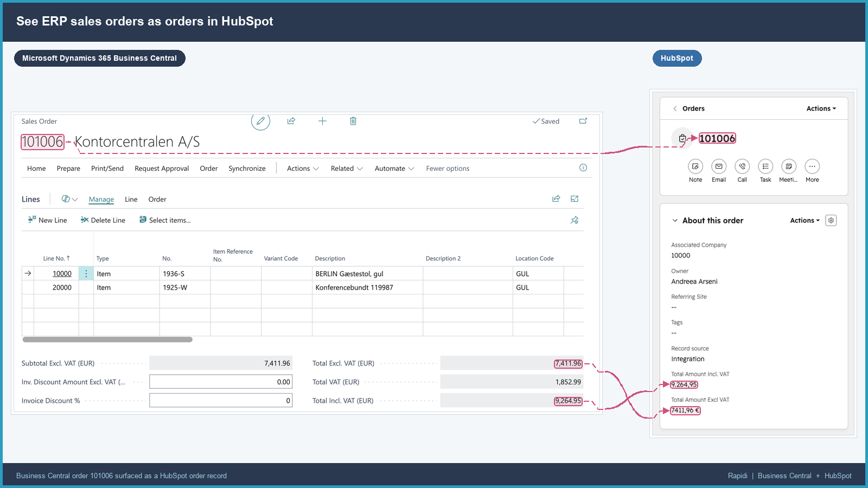Open the Request Approval menu

click(x=162, y=169)
